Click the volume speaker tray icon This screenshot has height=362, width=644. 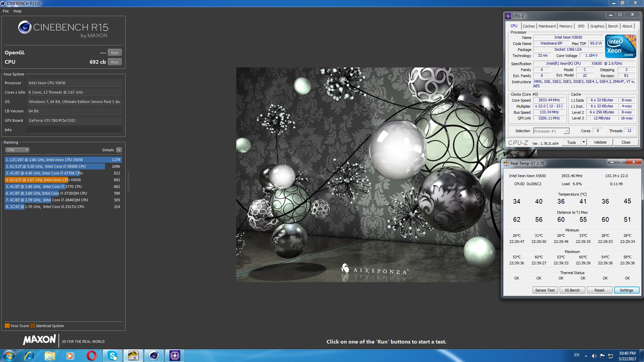click(594, 356)
